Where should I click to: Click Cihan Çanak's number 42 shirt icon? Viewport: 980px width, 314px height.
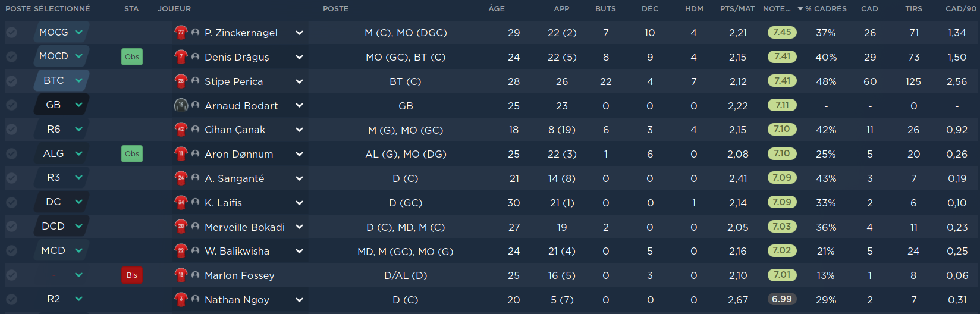[181, 130]
